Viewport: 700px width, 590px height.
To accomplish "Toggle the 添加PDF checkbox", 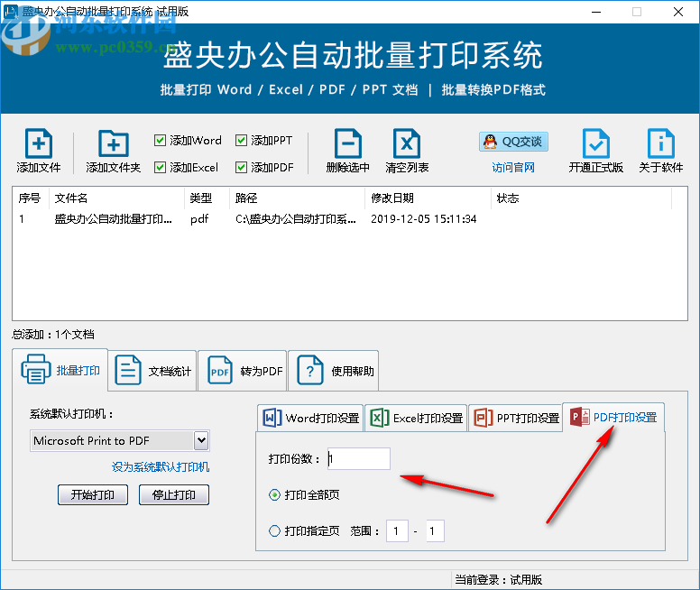I will click(x=241, y=167).
